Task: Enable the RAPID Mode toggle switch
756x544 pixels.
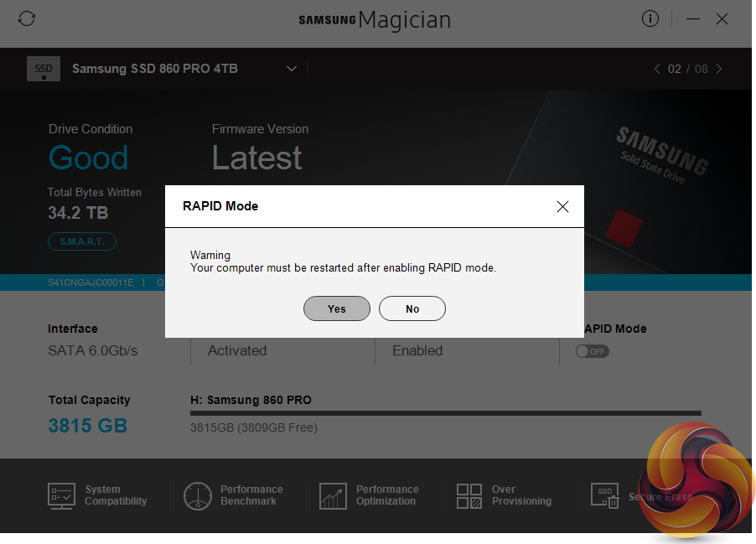Action: coord(593,351)
